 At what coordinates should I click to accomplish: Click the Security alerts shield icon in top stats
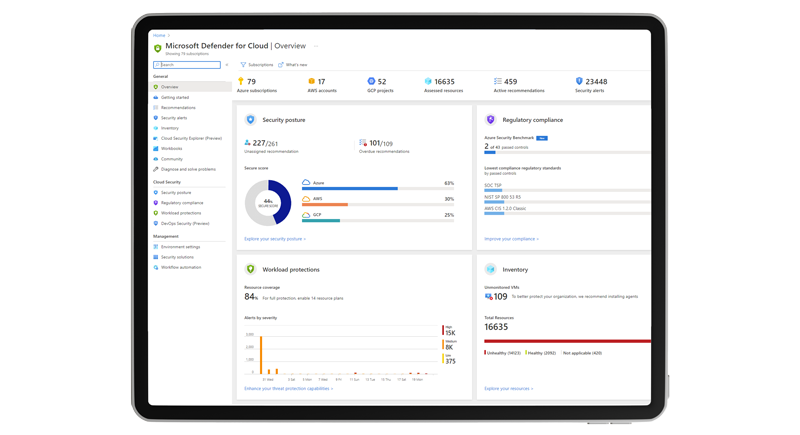pos(579,81)
